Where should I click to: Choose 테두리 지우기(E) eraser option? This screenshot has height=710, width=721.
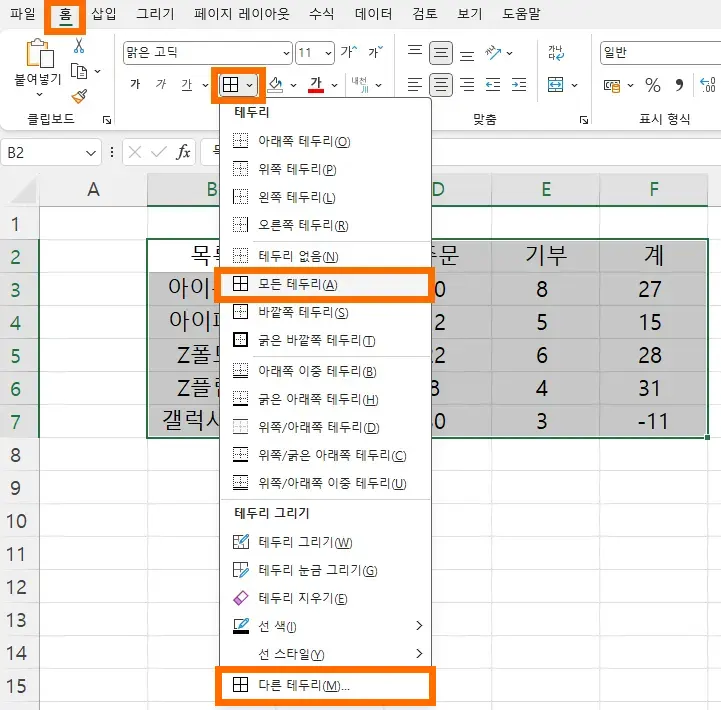[325, 598]
